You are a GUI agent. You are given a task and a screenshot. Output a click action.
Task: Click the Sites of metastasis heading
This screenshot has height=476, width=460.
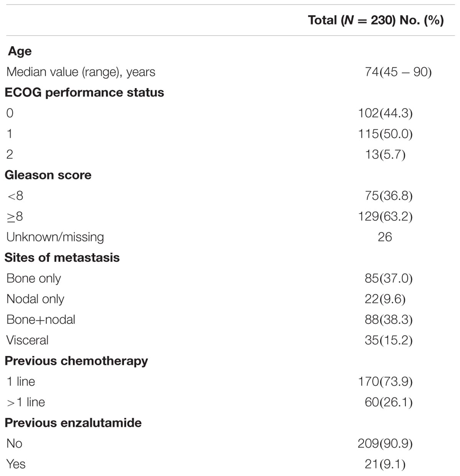[62, 258]
